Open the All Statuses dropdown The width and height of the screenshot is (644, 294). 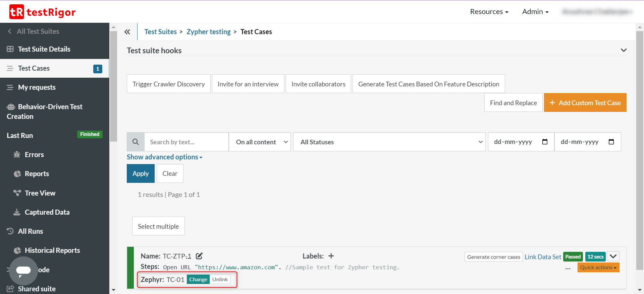pyautogui.click(x=389, y=142)
